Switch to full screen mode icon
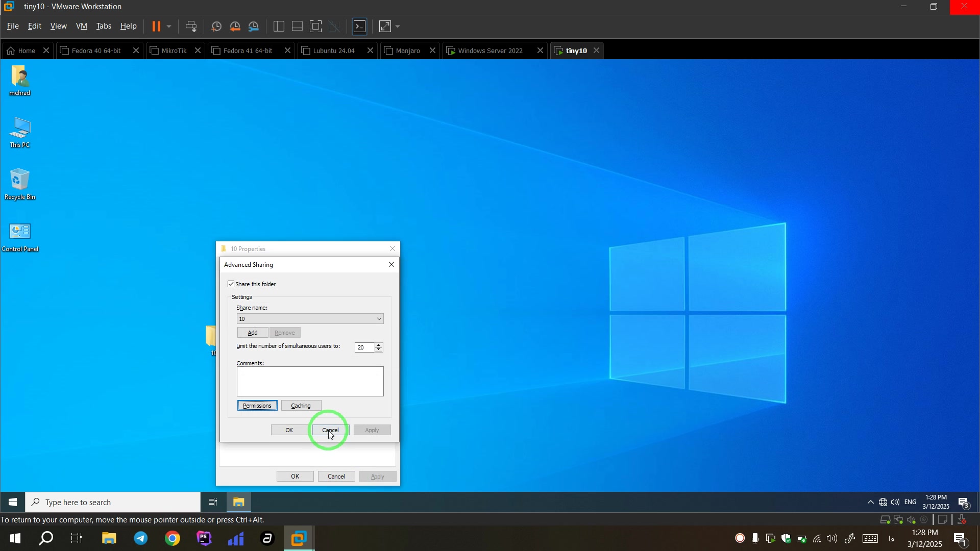The width and height of the screenshot is (980, 551). pyautogui.click(x=316, y=27)
